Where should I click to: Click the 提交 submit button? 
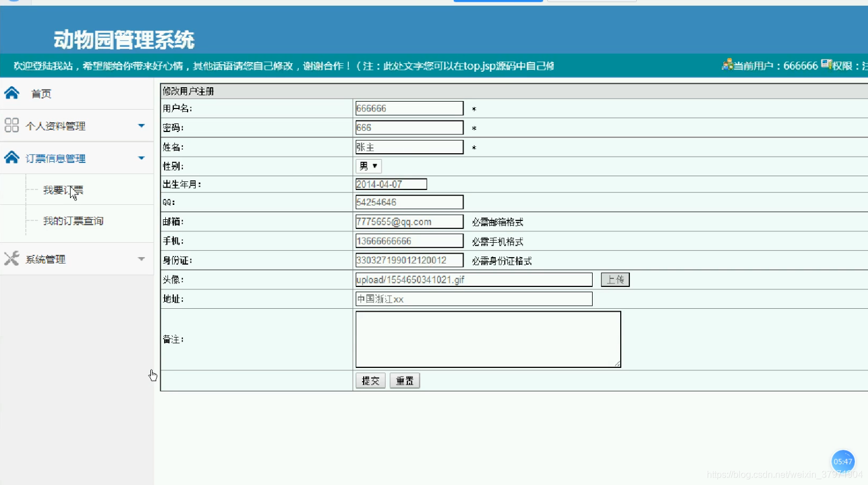tap(371, 381)
